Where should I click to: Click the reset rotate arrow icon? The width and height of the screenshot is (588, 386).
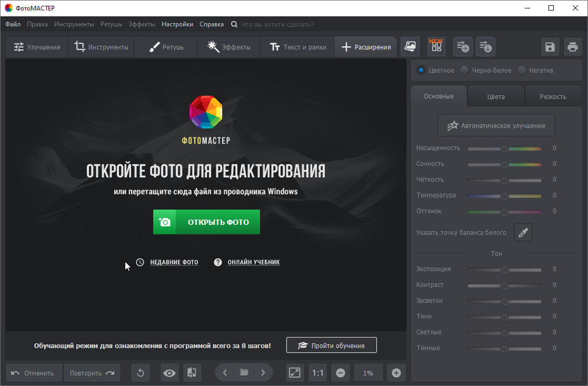(141, 373)
